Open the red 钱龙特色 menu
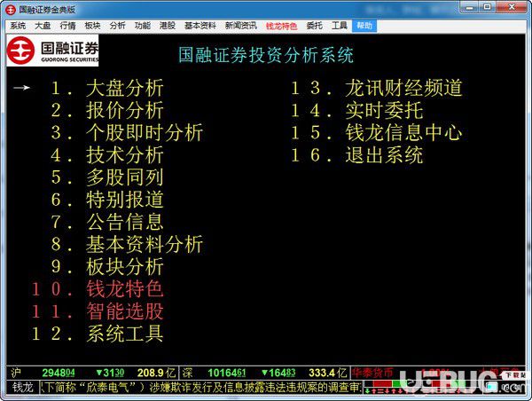This screenshot has width=532, height=401. click(282, 26)
